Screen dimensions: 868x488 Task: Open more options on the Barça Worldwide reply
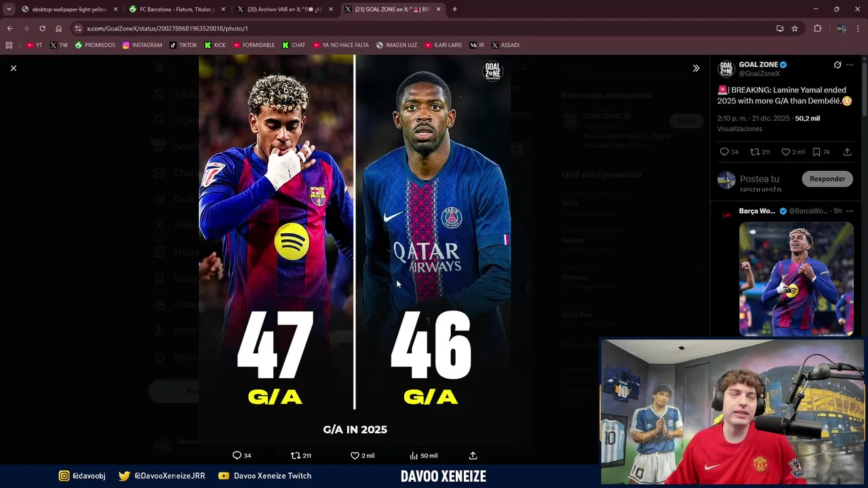click(850, 211)
